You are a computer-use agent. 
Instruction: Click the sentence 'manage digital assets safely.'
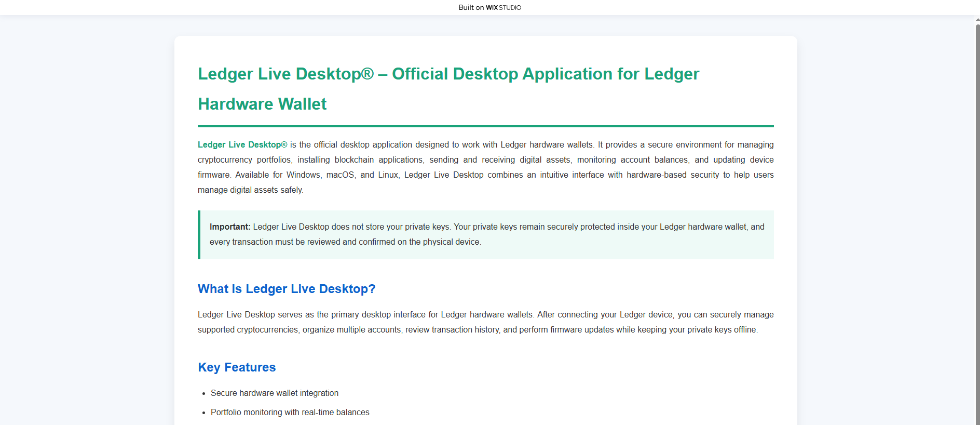tap(251, 190)
